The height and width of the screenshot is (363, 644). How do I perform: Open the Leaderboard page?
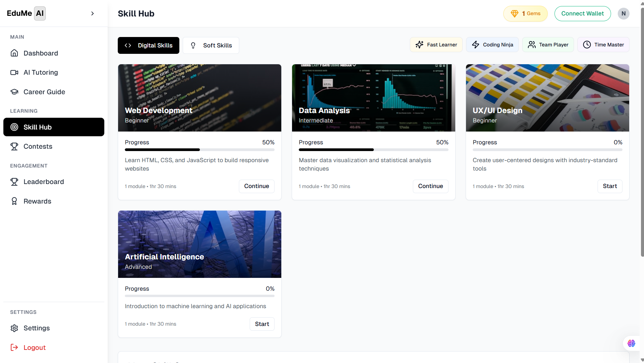coord(54,182)
